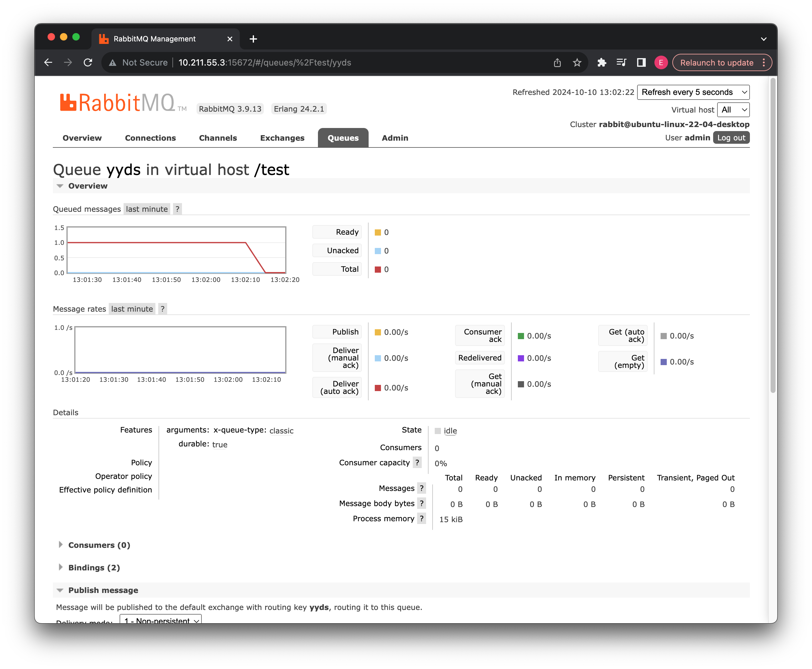Toggle the browser side panel icon
The width and height of the screenshot is (812, 669).
coord(641,62)
